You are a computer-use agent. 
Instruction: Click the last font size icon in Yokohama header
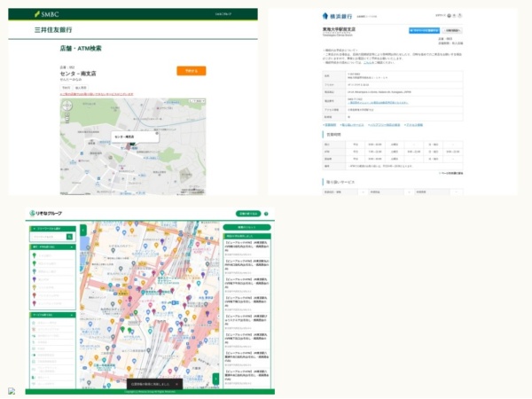tap(459, 15)
